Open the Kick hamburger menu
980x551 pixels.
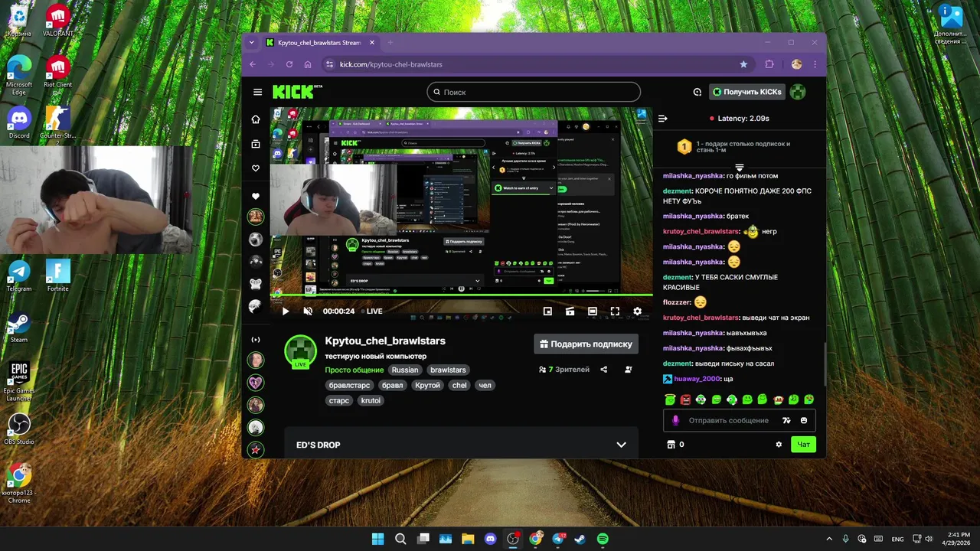[x=257, y=92]
